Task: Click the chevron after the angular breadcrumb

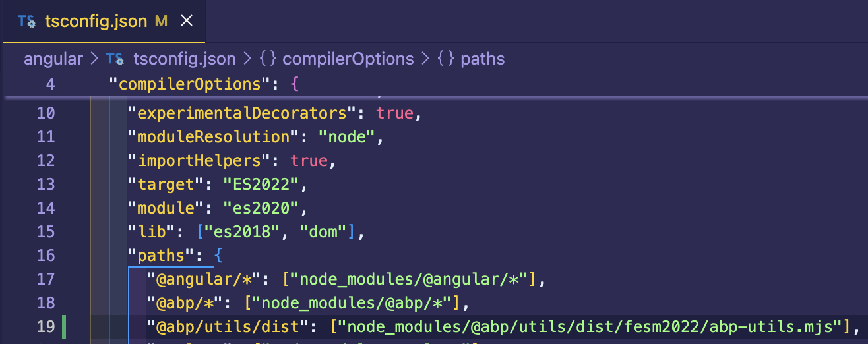Action: [x=94, y=59]
